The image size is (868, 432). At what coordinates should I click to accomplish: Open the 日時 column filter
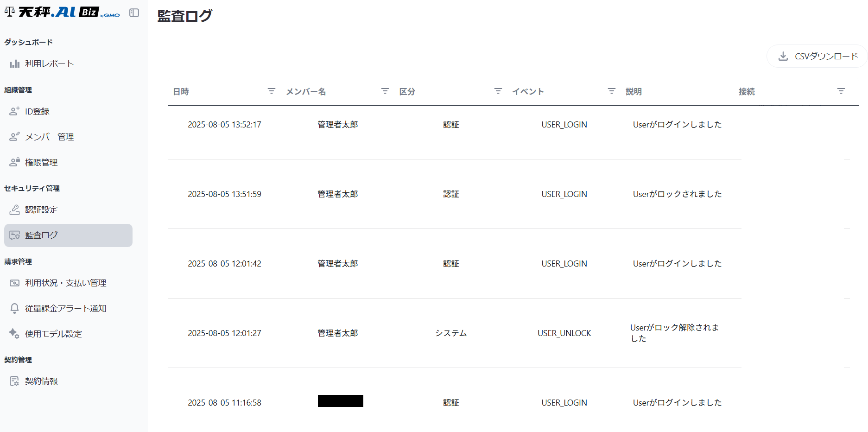272,91
